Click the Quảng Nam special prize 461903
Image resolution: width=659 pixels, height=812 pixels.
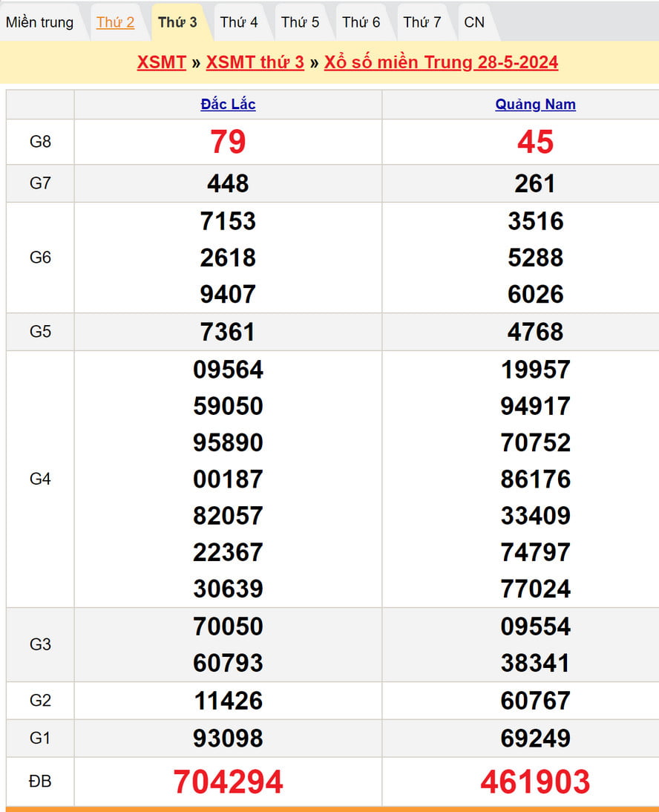[x=535, y=782]
